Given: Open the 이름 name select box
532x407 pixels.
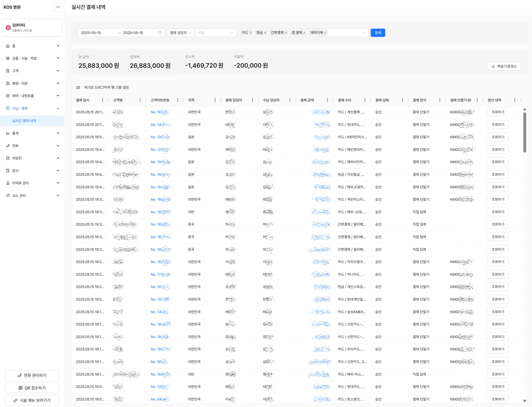Looking at the screenshot, I should tap(215, 33).
